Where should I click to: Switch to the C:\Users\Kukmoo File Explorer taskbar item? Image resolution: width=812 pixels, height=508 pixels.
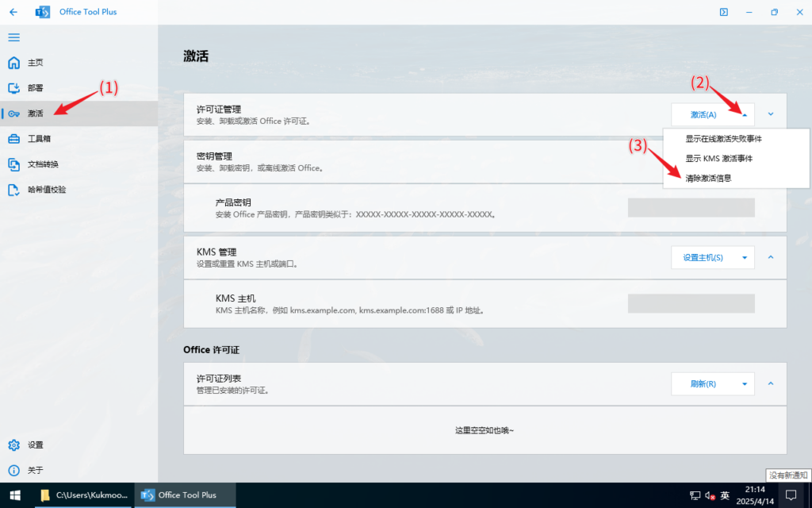[84, 495]
